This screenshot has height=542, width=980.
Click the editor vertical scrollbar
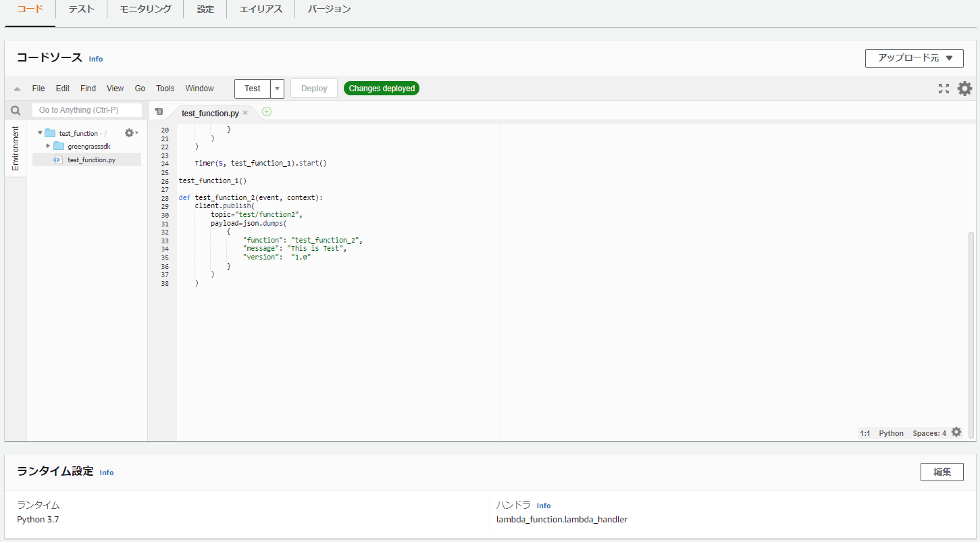pyautogui.click(x=971, y=335)
